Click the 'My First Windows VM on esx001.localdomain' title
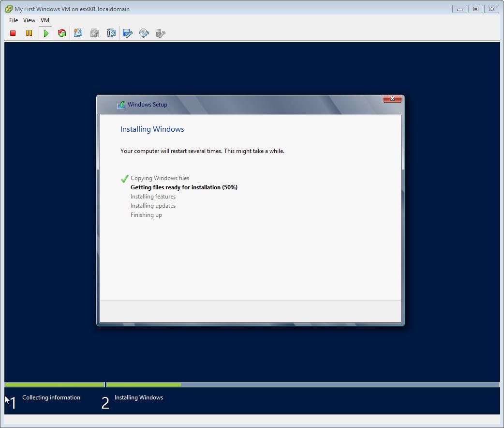 [x=72, y=9]
